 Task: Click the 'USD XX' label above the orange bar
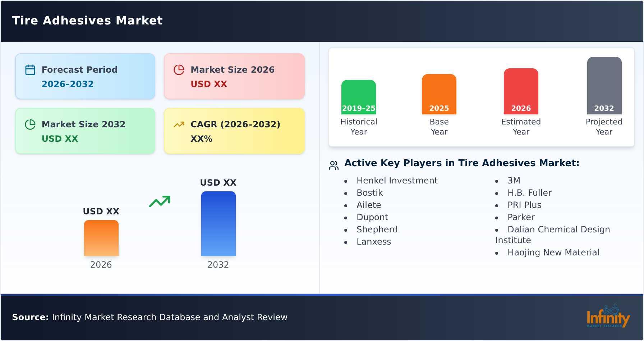pos(101,212)
